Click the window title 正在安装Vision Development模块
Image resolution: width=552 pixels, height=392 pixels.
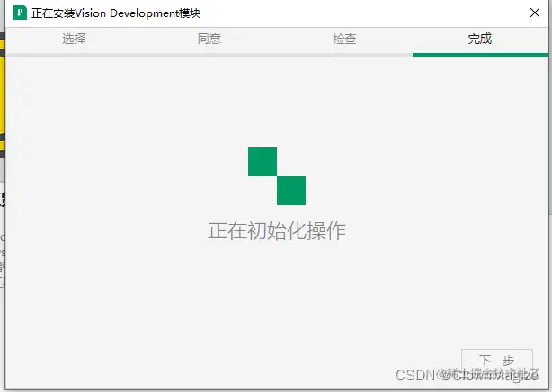(x=116, y=13)
